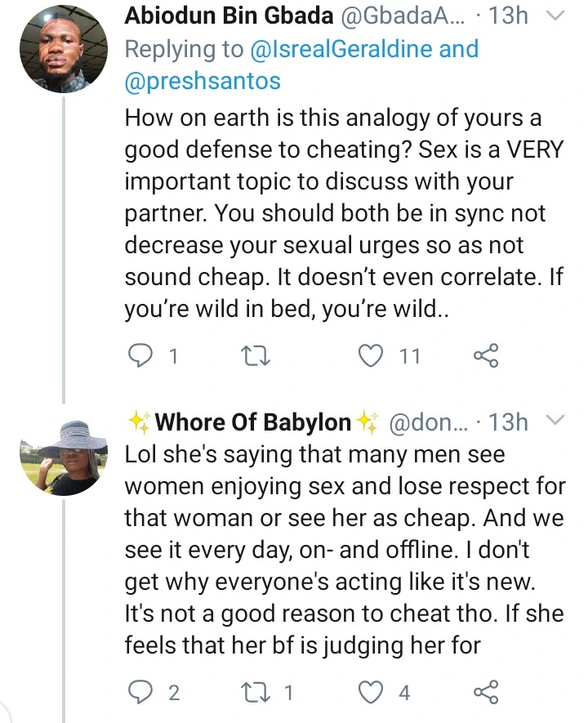Open Whore Of Babylon's display name
588x723 pixels.
(253, 422)
